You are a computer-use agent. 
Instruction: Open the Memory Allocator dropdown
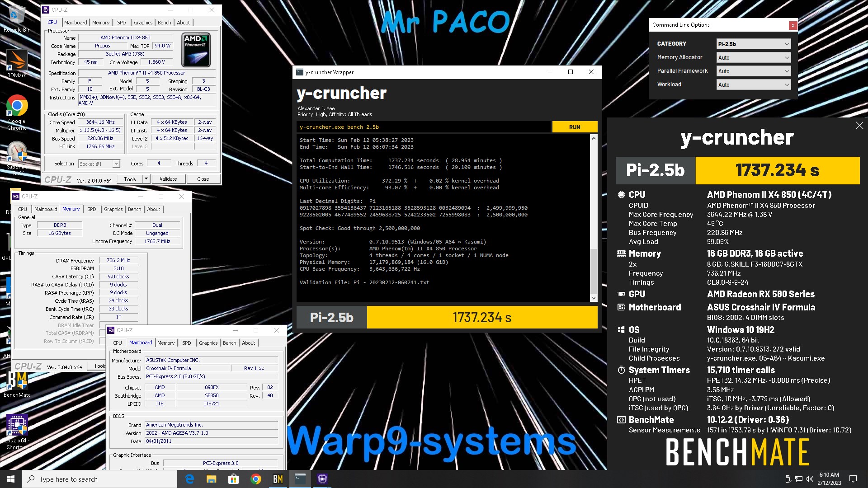coord(754,57)
